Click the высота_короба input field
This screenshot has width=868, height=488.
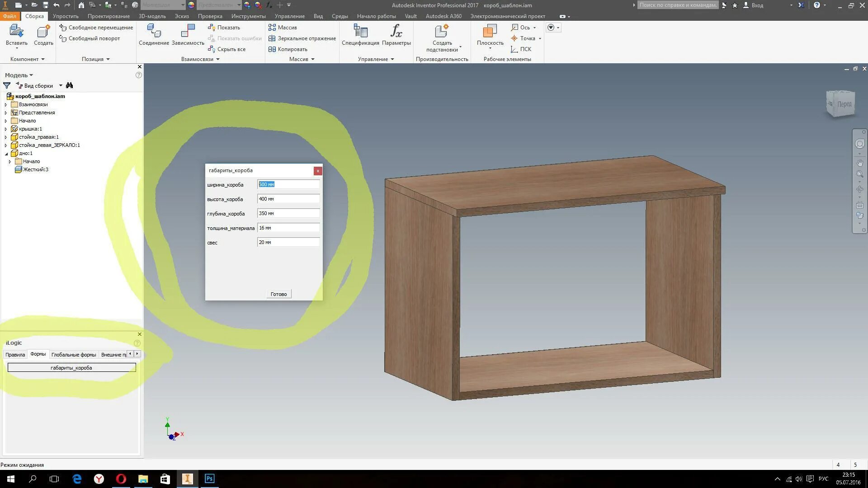288,199
